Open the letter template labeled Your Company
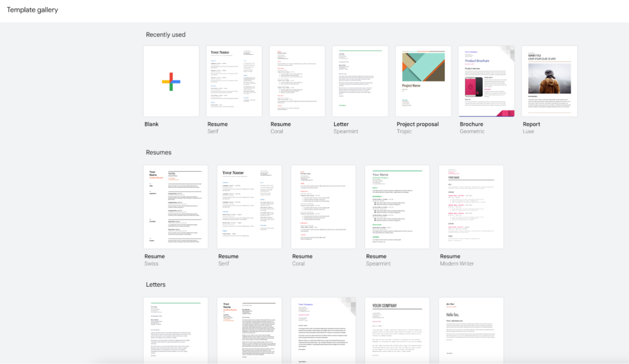This screenshot has height=364, width=629. (x=323, y=331)
